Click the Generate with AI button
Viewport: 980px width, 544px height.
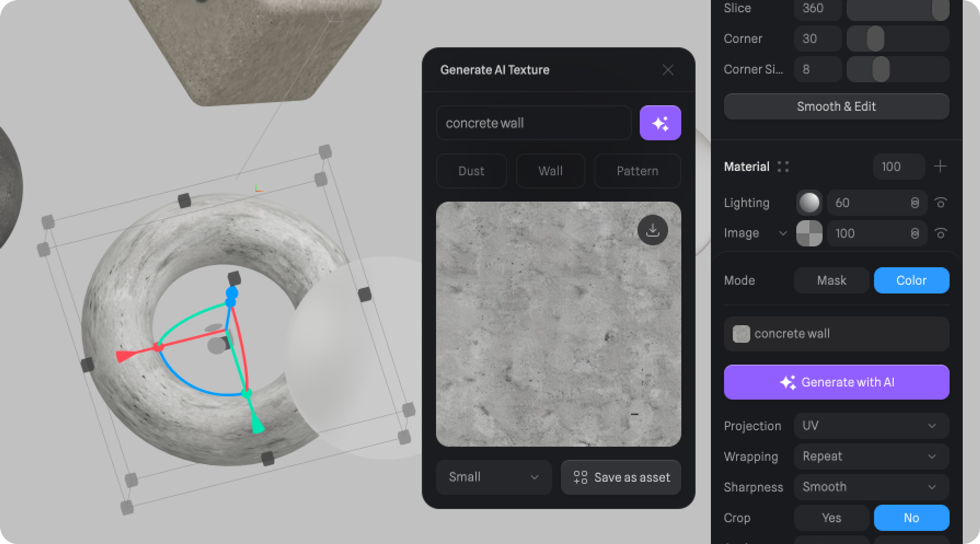coord(836,382)
